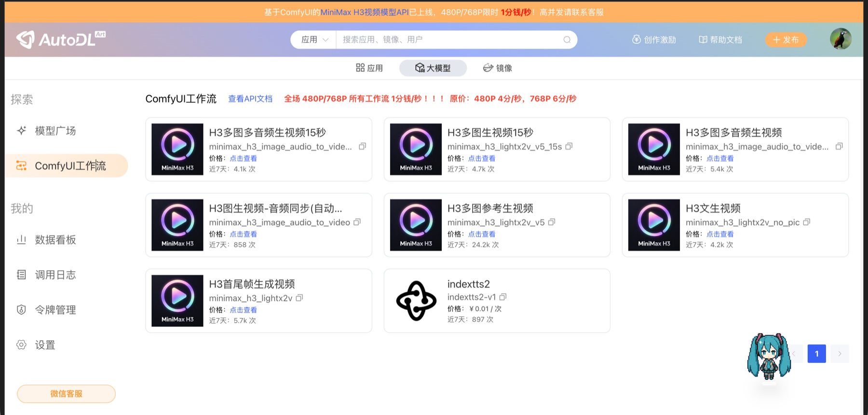Click indextts2 title text

point(469,284)
